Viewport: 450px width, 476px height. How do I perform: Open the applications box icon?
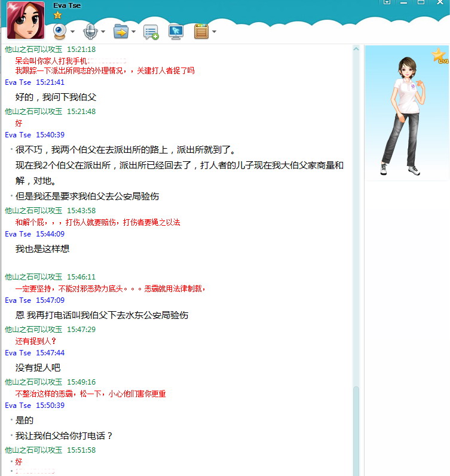201,31
